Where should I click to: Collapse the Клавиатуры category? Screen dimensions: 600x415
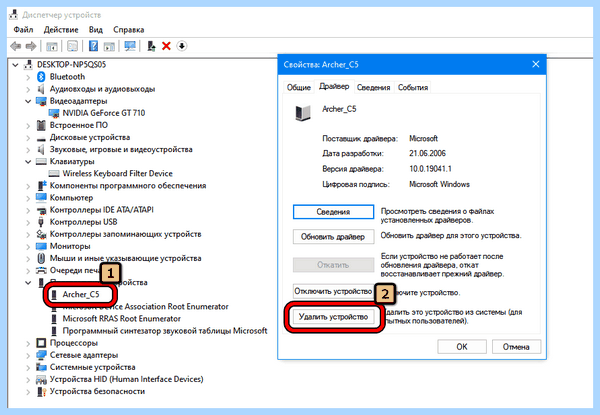[x=28, y=162]
